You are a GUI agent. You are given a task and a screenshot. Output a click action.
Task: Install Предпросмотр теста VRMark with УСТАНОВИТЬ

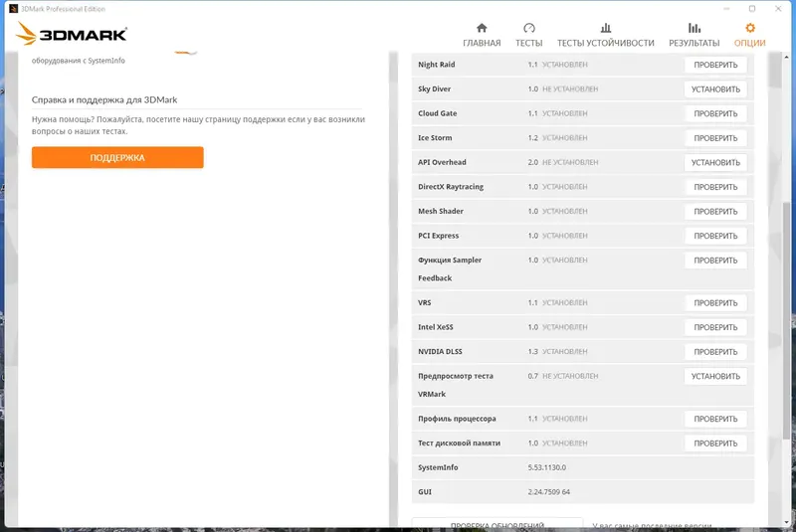[x=715, y=376]
